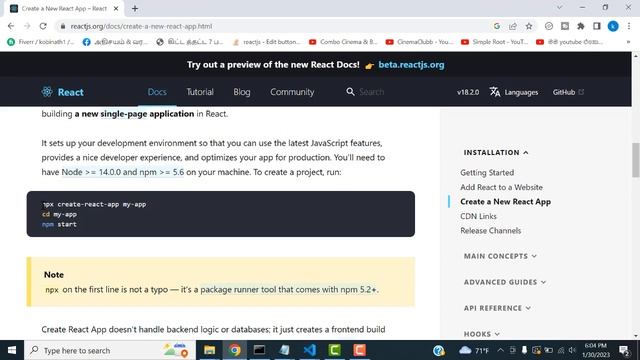Show hidden tray icons chevron
Image resolution: width=640 pixels, height=360 pixels.
(500, 350)
